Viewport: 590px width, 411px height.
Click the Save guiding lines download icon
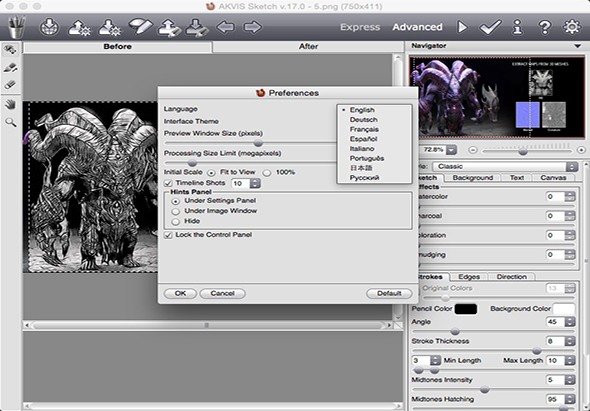[197, 27]
